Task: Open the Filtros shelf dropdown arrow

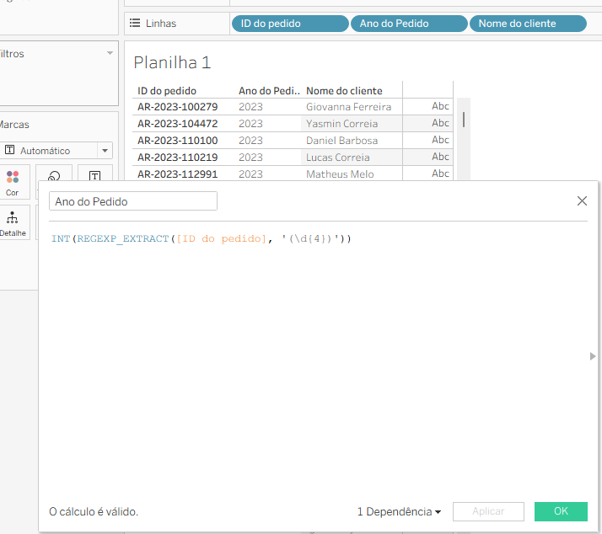Action: (110, 53)
